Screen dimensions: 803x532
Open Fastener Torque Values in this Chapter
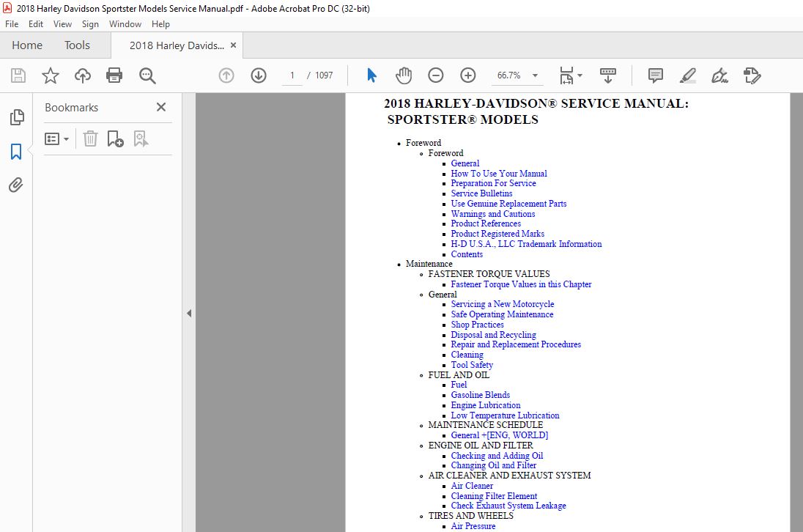[521, 284]
